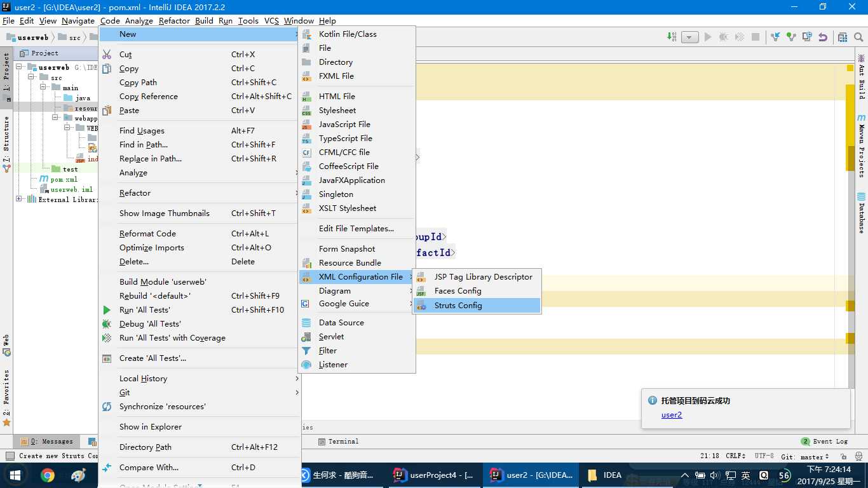Select pom.xml in project tree

pyautogui.click(x=58, y=179)
